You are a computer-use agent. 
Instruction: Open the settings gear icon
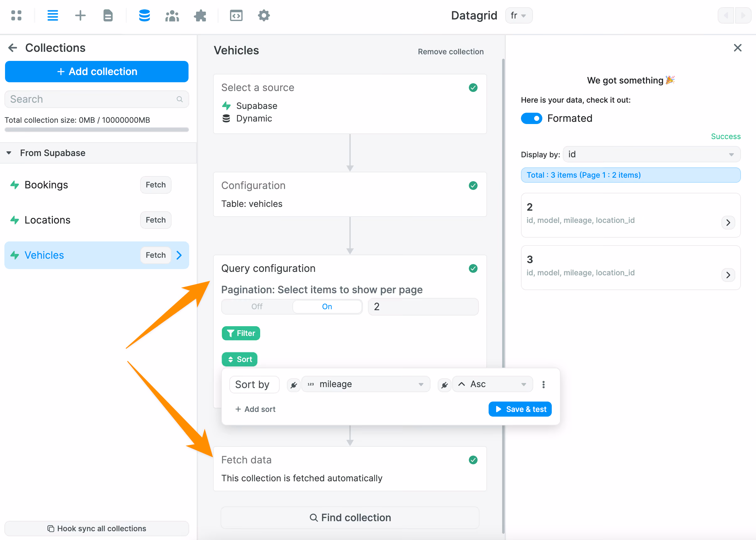coord(264,15)
